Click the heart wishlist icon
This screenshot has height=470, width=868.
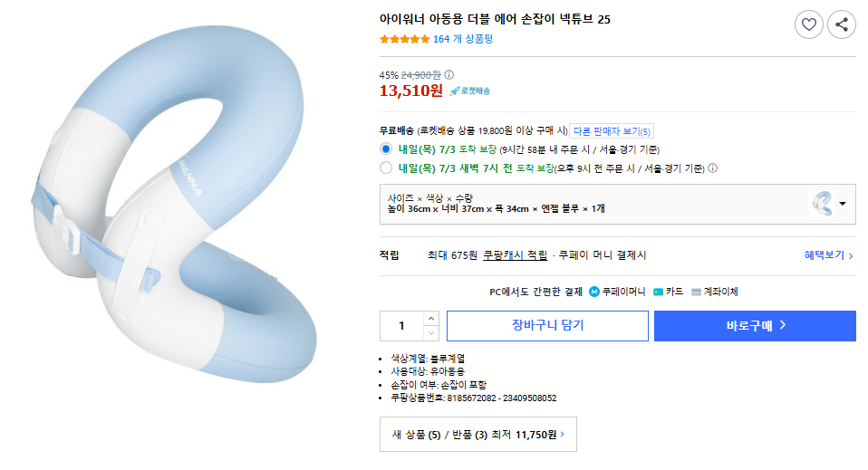point(808,24)
